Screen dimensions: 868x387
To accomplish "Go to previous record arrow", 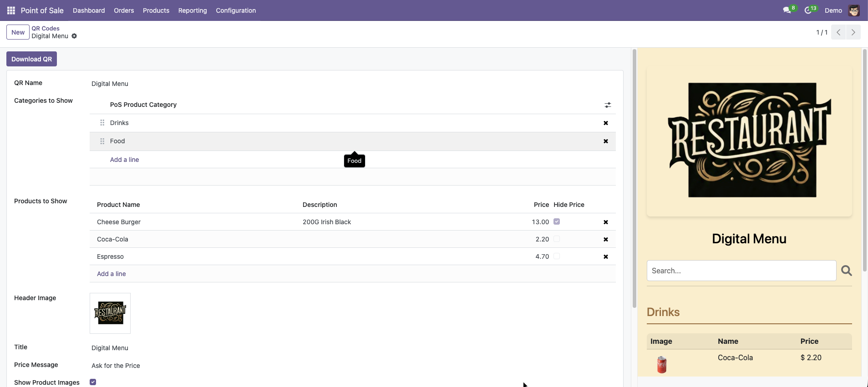I will pyautogui.click(x=838, y=32).
